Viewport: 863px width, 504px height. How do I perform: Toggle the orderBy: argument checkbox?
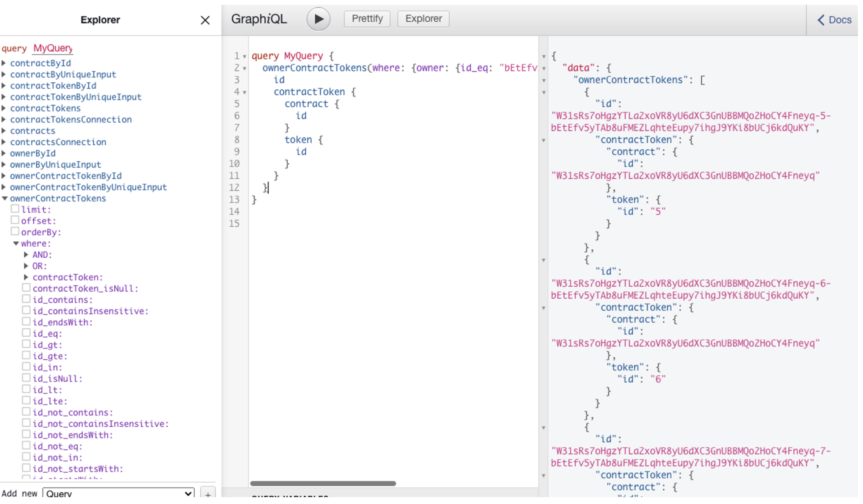[x=15, y=231]
